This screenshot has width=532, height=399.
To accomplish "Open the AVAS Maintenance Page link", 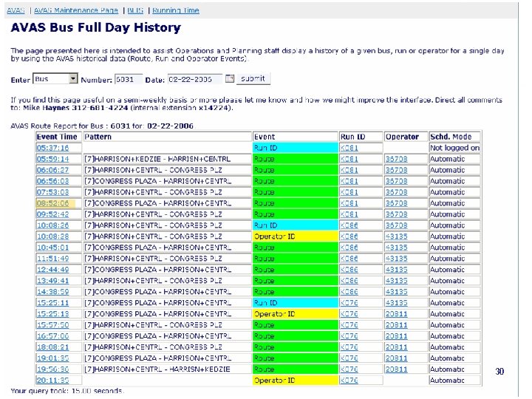I will (x=76, y=10).
